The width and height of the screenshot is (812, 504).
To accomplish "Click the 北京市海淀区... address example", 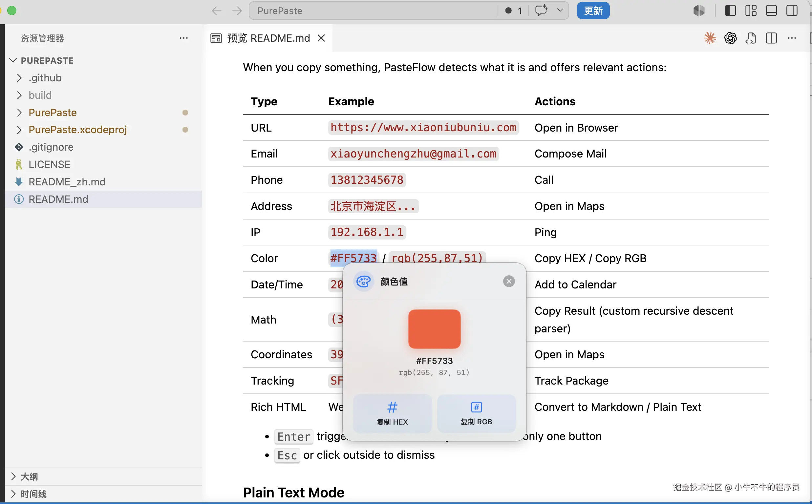I will pos(373,206).
